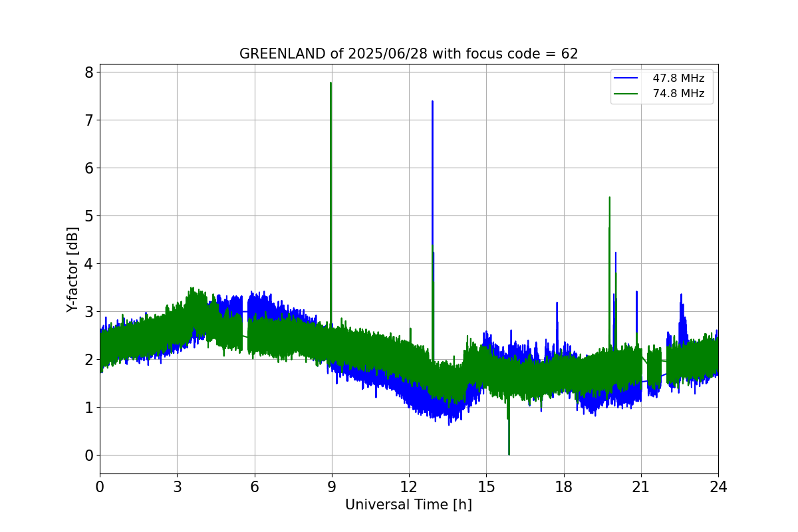Click the green line sample in legend
The height and width of the screenshot is (532, 798).
(626, 94)
